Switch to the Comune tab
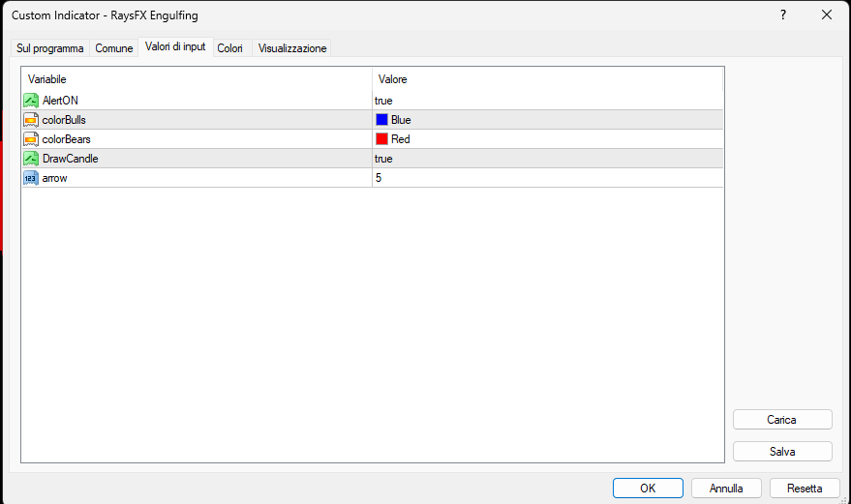Viewport: 851px width, 504px height. click(x=114, y=48)
